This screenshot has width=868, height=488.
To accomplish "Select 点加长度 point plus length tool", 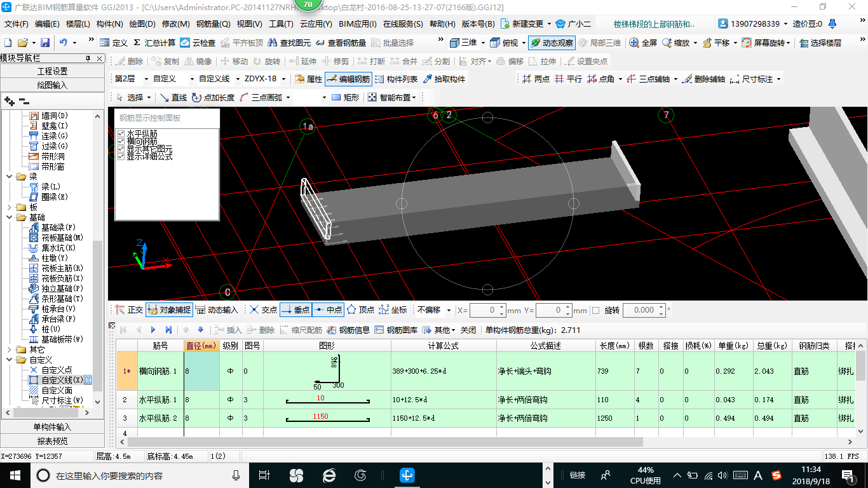I will [213, 97].
